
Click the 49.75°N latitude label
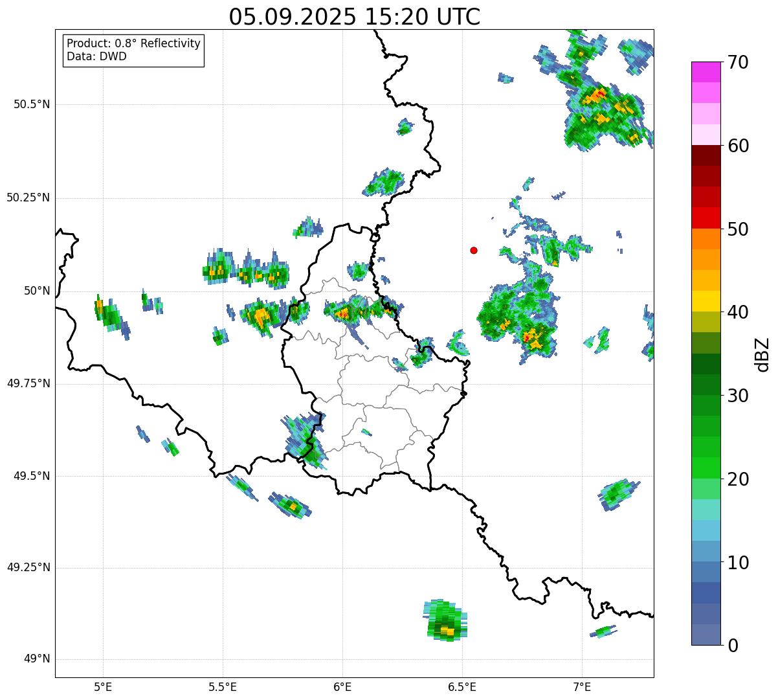click(28, 383)
